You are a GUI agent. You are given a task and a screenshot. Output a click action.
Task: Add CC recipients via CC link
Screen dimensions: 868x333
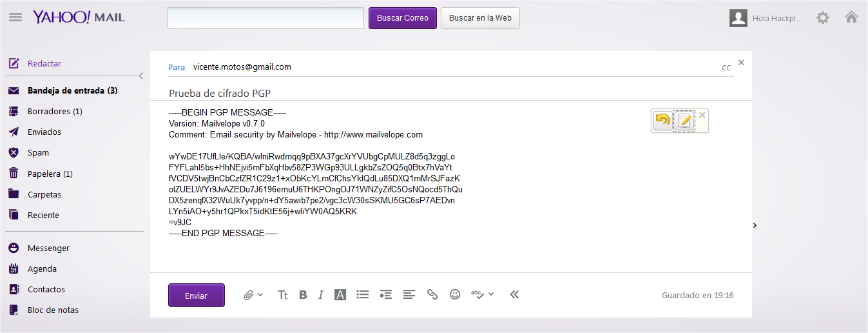[x=726, y=68]
